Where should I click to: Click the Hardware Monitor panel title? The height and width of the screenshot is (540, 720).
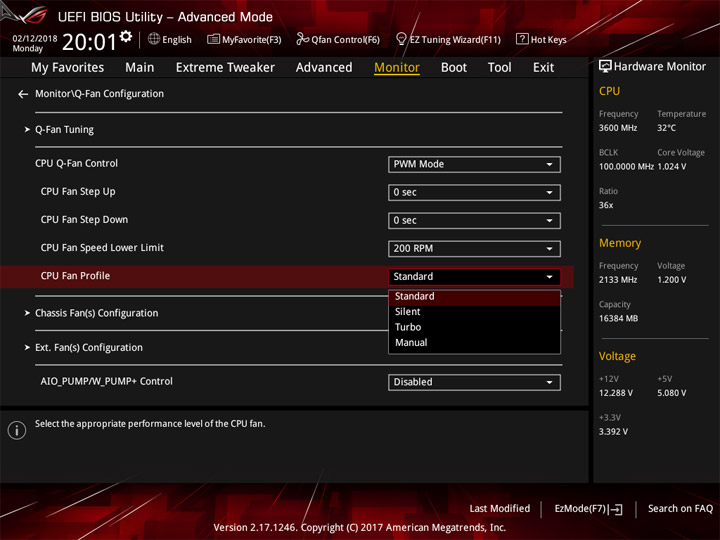(x=659, y=67)
